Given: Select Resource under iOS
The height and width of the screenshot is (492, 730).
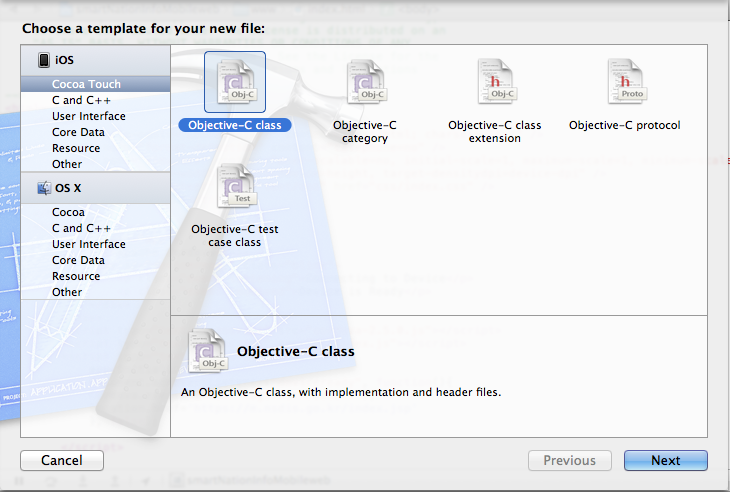Looking at the screenshot, I should (95, 148).
